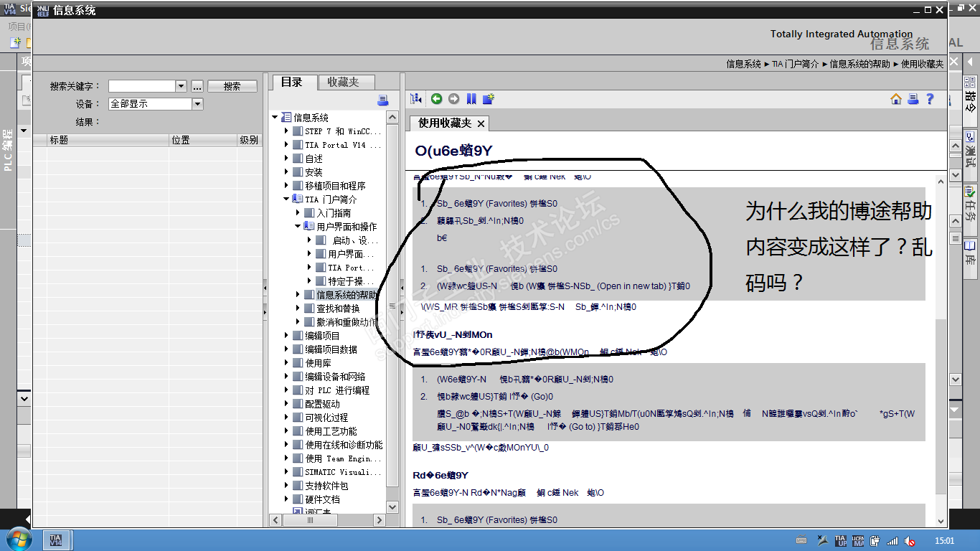Select 使用在线和诊断功能 tree item

point(344,445)
